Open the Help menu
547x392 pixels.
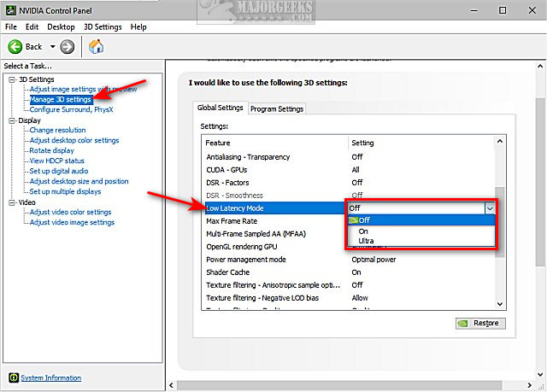click(138, 26)
